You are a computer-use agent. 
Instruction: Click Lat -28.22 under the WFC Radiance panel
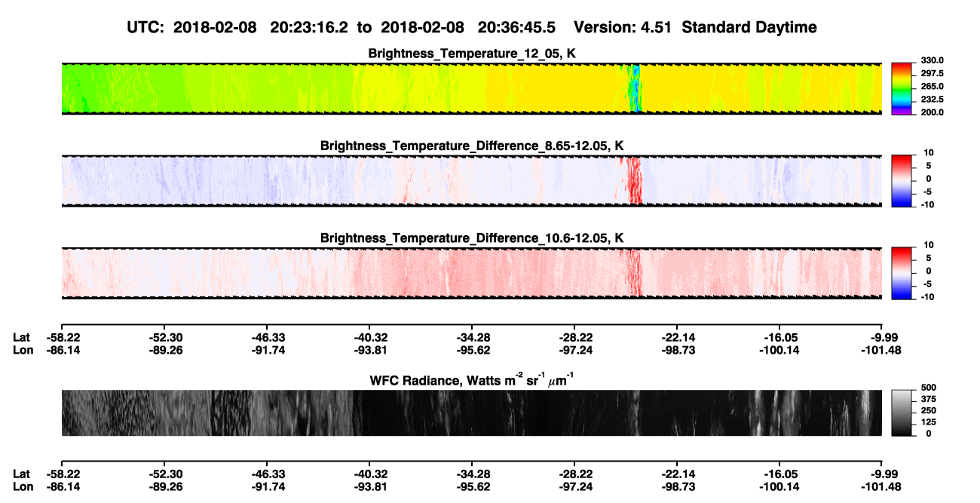click(x=574, y=473)
